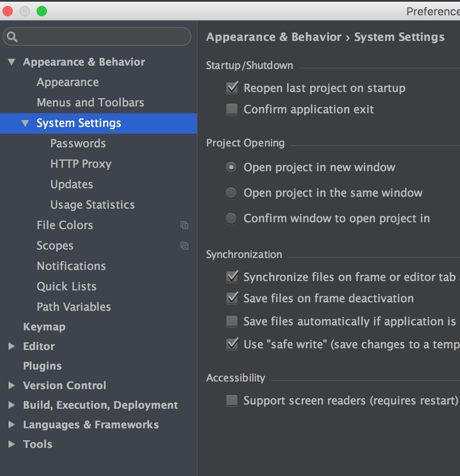Go to the Plugins settings page

coord(42,366)
